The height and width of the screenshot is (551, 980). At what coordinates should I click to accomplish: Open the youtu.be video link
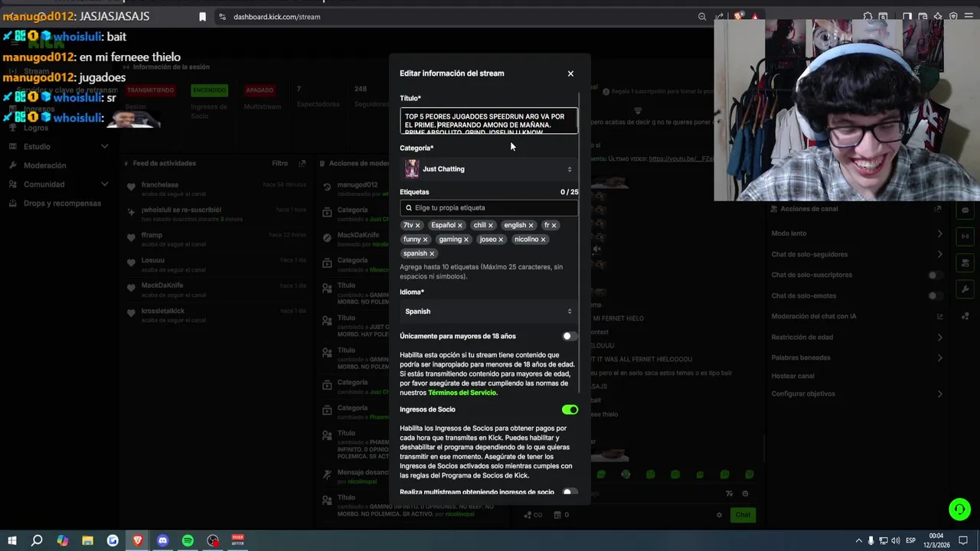(680, 158)
